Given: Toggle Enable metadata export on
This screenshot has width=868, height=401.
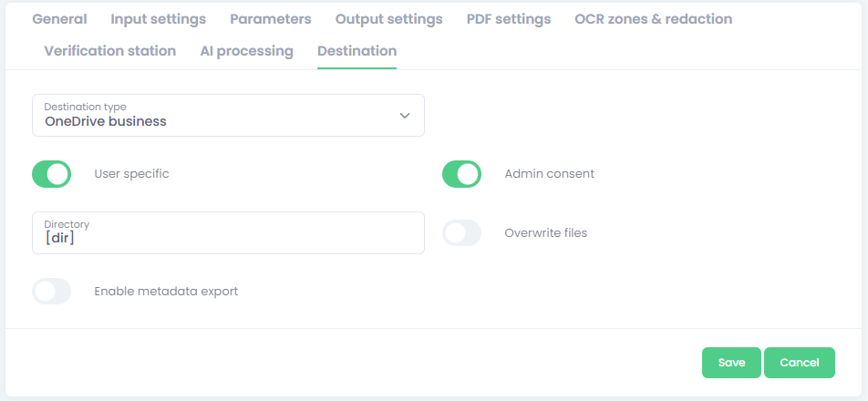Looking at the screenshot, I should (52, 292).
